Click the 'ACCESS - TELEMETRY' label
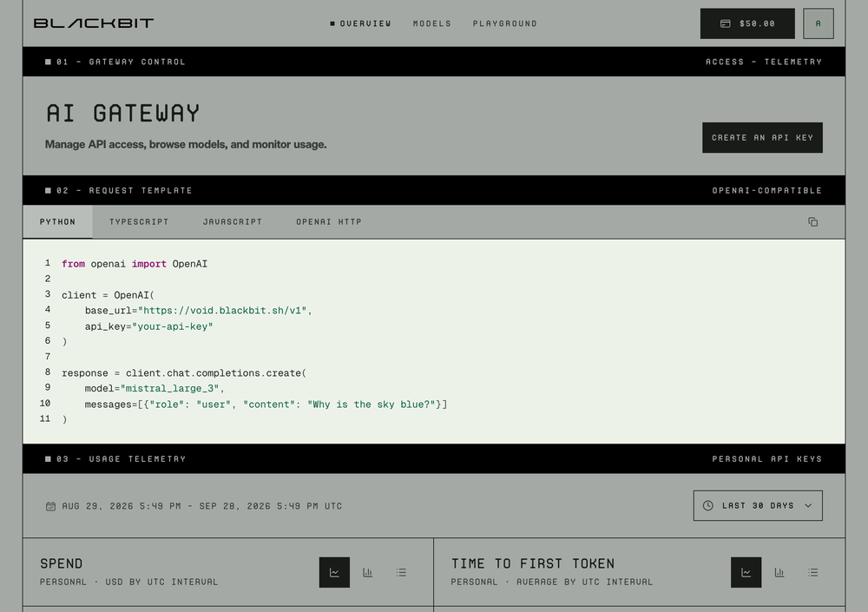The image size is (868, 612). [x=764, y=62]
